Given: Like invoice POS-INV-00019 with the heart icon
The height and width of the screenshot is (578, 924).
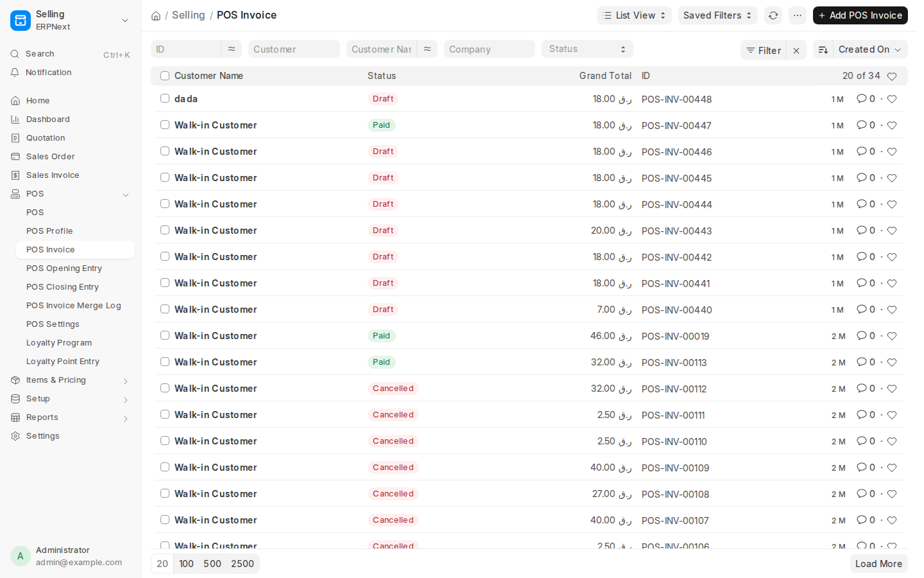Looking at the screenshot, I should click(x=892, y=336).
